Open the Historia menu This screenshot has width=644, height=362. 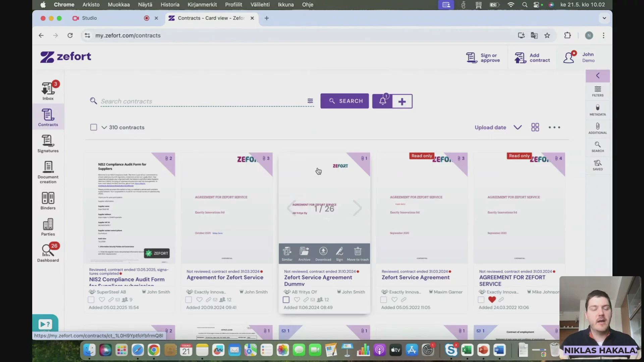pos(170,5)
